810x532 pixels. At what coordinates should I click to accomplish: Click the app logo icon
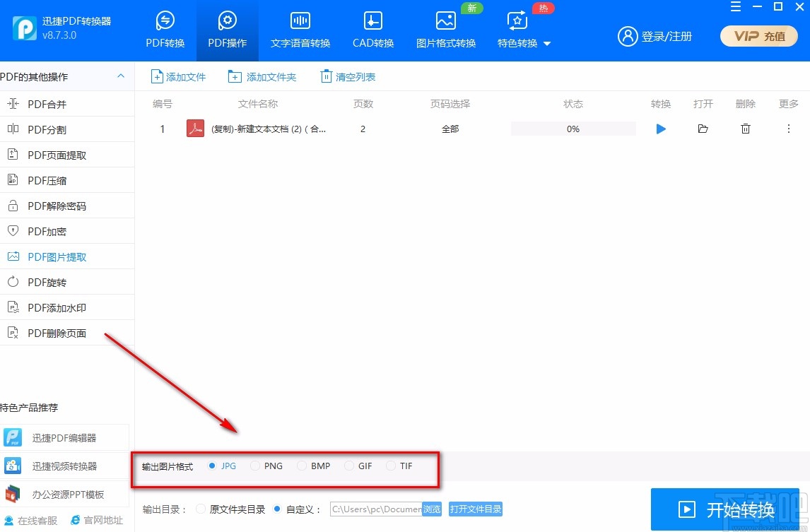[25, 28]
